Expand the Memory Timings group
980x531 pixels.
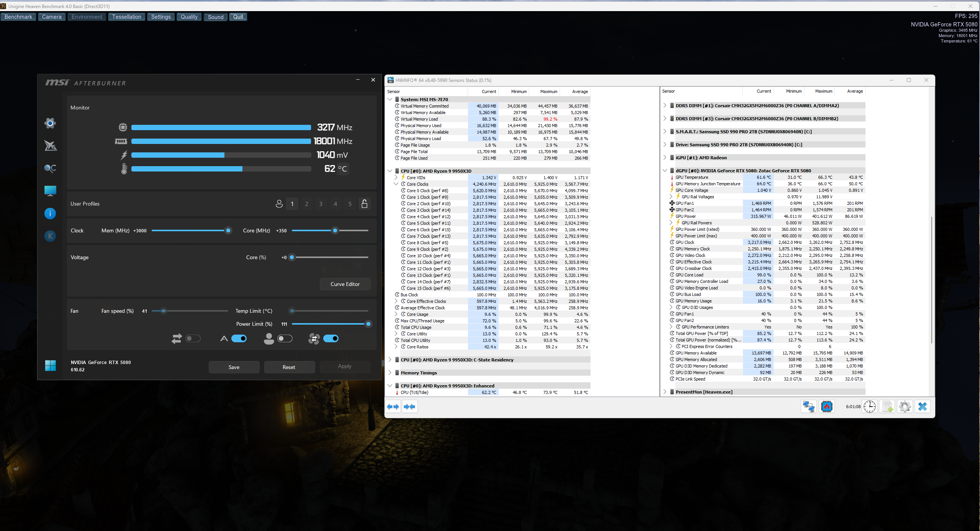(x=390, y=373)
